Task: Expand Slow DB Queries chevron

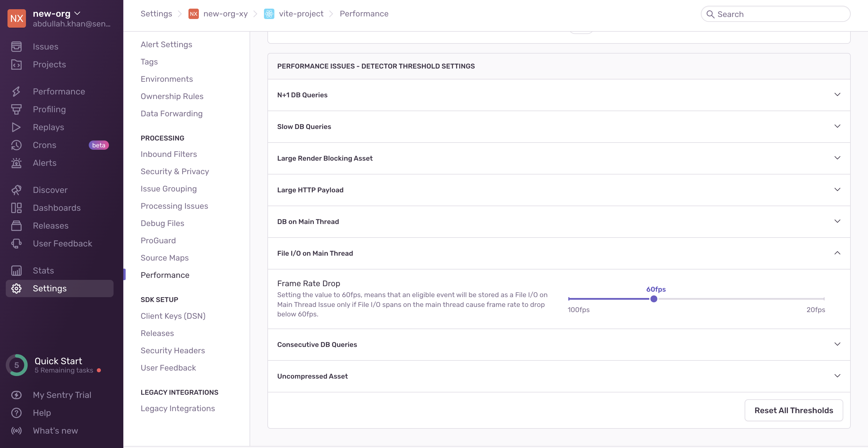Action: point(837,126)
